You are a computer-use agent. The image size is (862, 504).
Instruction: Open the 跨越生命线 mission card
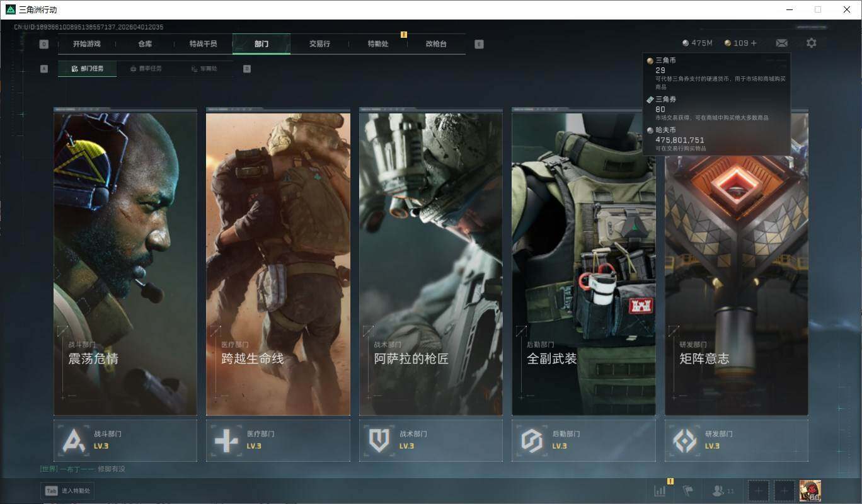tap(278, 261)
